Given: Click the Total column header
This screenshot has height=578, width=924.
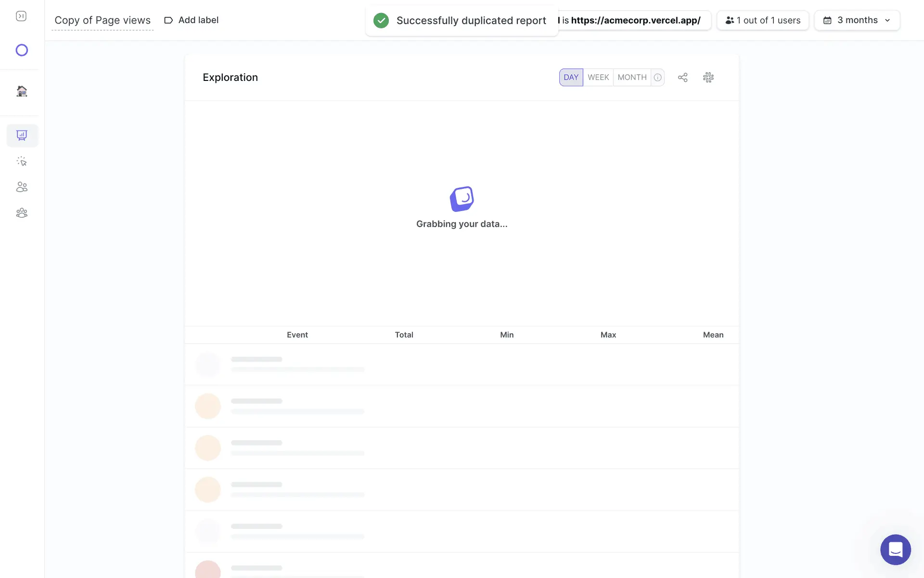Looking at the screenshot, I should (x=404, y=335).
